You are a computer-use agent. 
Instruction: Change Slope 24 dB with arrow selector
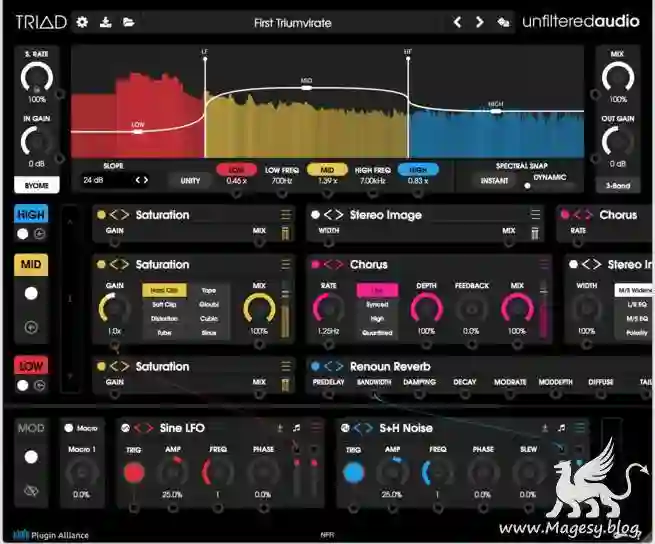click(x=142, y=180)
